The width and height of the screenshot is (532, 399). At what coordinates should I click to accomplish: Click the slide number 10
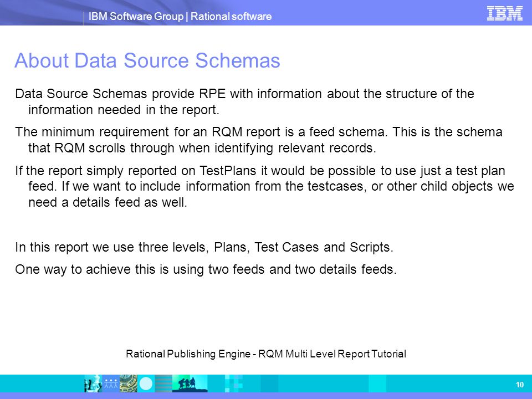point(519,385)
